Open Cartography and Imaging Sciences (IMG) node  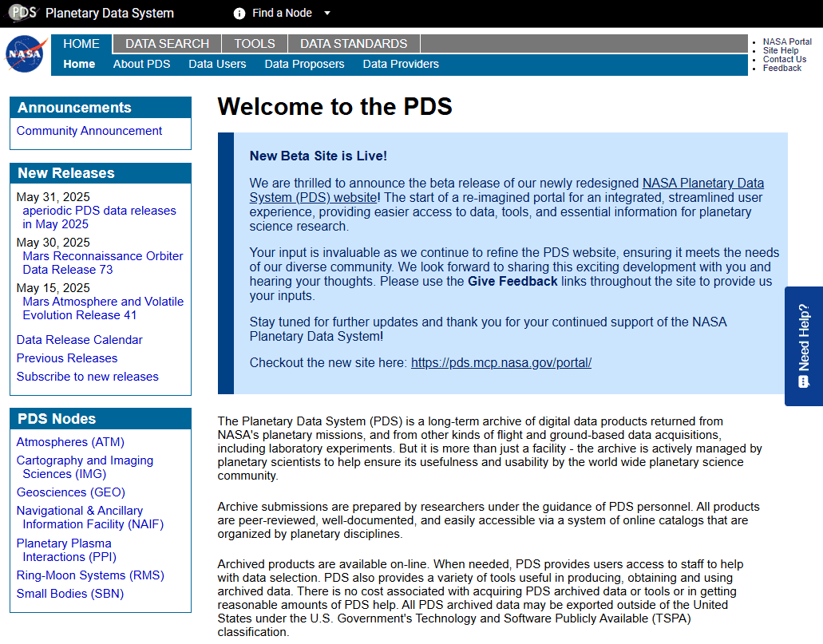85,468
